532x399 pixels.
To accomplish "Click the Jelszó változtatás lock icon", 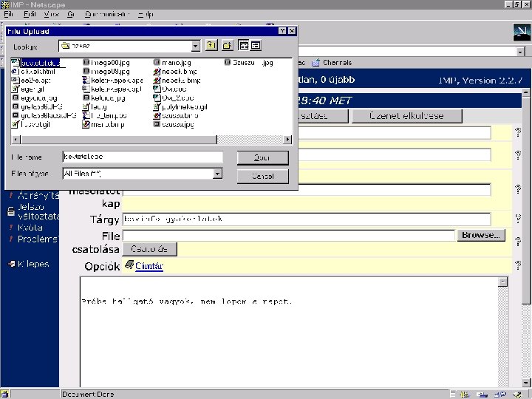I will [x=11, y=211].
